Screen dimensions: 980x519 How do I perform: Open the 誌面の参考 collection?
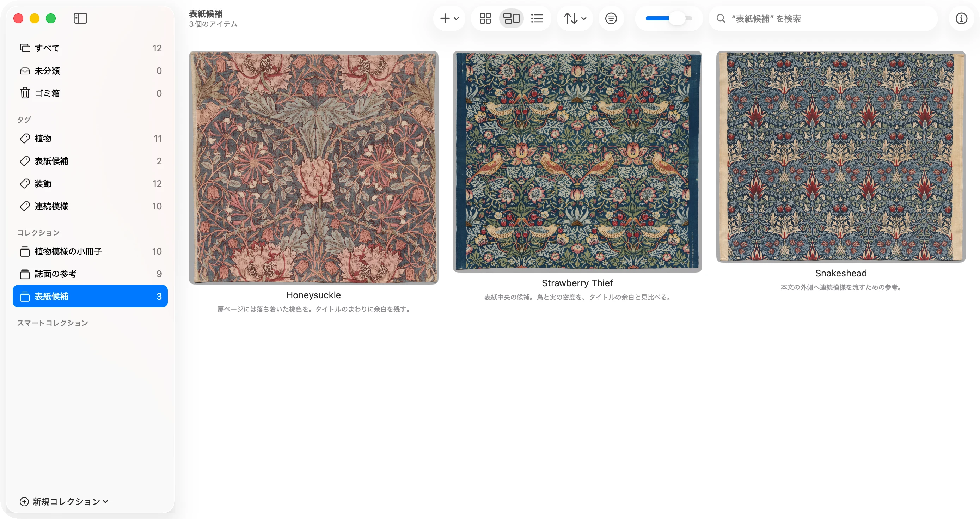point(90,274)
